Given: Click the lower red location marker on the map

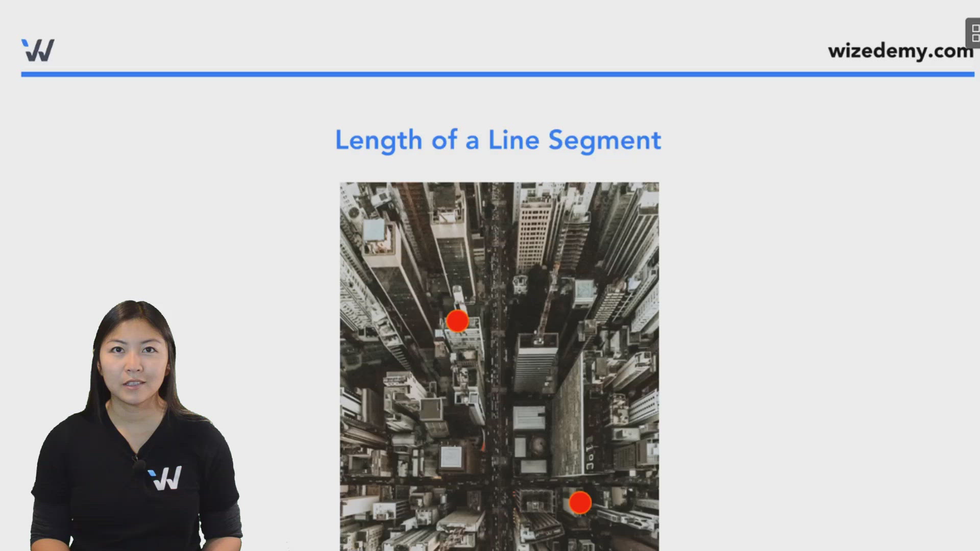Looking at the screenshot, I should [580, 503].
